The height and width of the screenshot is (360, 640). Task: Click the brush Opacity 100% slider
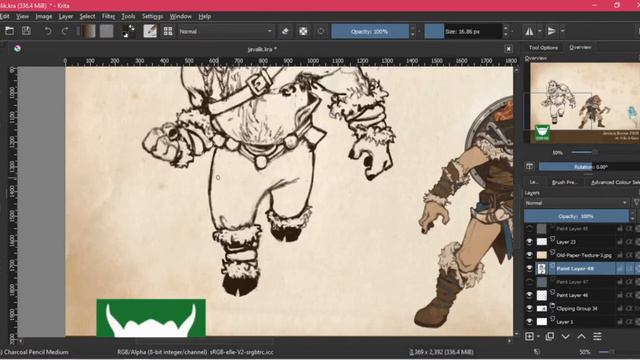(370, 31)
